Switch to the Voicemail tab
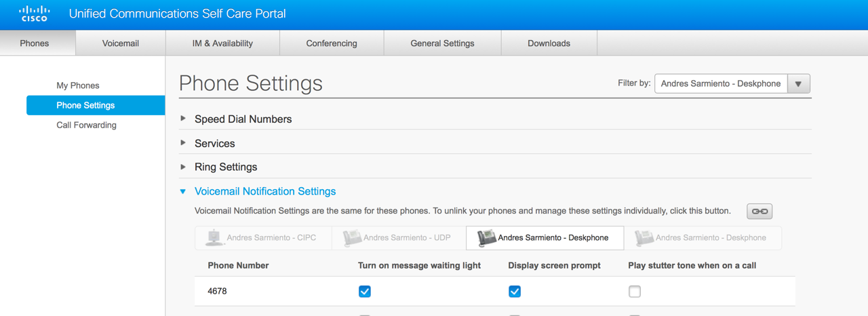 (x=121, y=43)
